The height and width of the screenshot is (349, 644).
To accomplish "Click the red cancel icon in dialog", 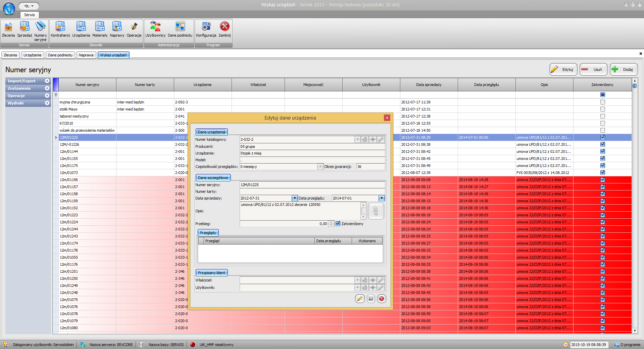I will [382, 299].
